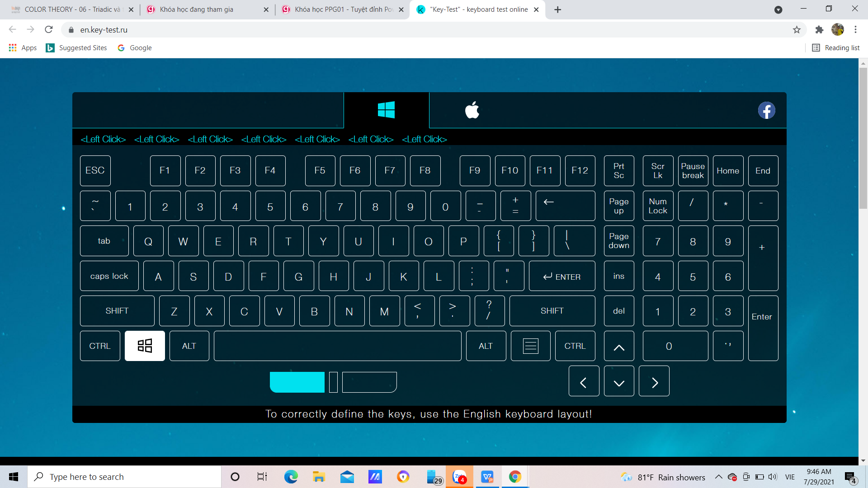Viewport: 868px width, 488px height.
Task: Open a new browser tab
Action: [558, 9]
